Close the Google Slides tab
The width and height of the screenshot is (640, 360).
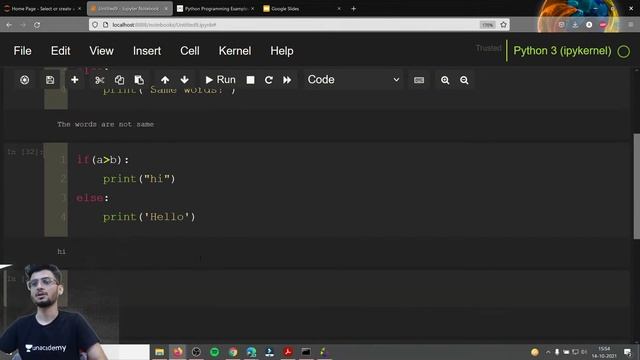[x=339, y=9]
